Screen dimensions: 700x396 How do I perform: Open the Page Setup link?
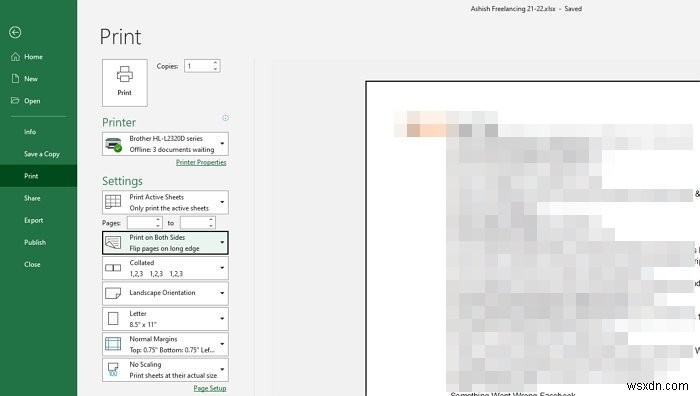coord(210,388)
